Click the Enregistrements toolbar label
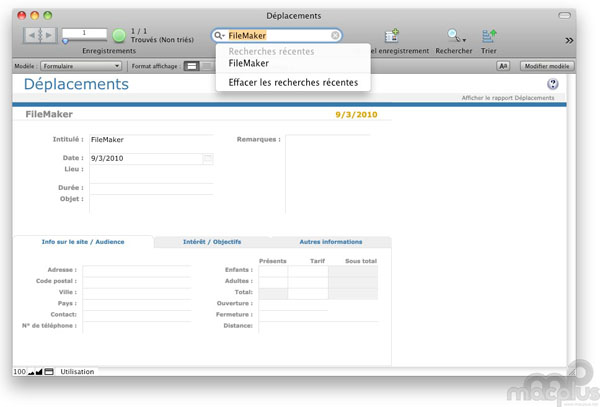The width and height of the screenshot is (600, 407). coord(109,50)
